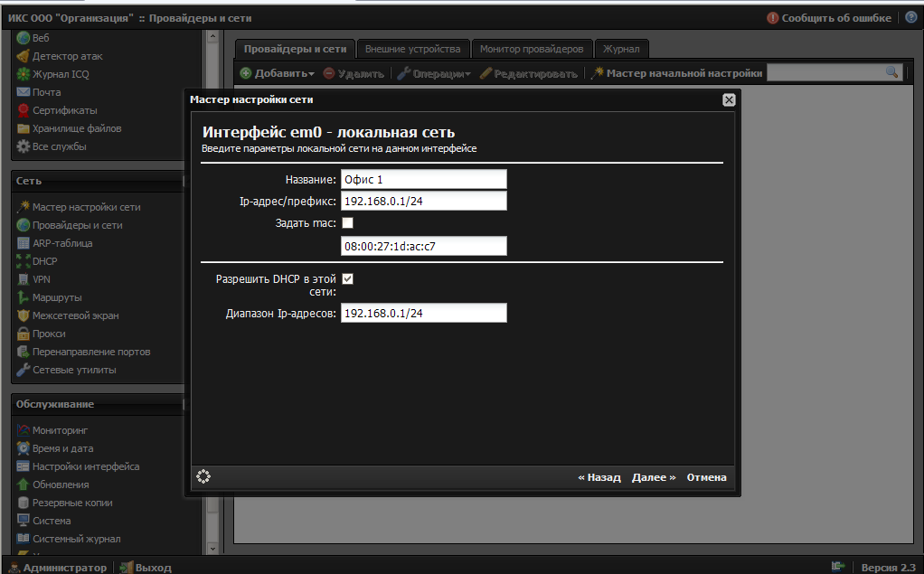Collapse the Сеть section header
This screenshot has width=924, height=574.
pyautogui.click(x=98, y=181)
